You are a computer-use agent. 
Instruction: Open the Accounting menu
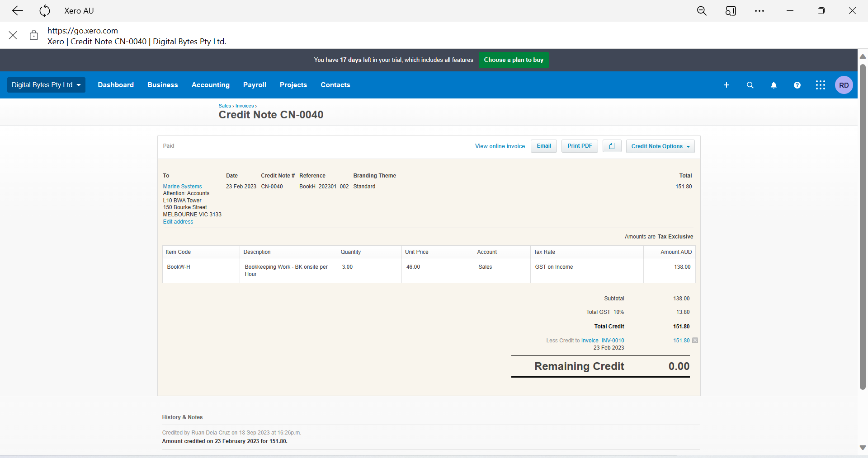(211, 85)
